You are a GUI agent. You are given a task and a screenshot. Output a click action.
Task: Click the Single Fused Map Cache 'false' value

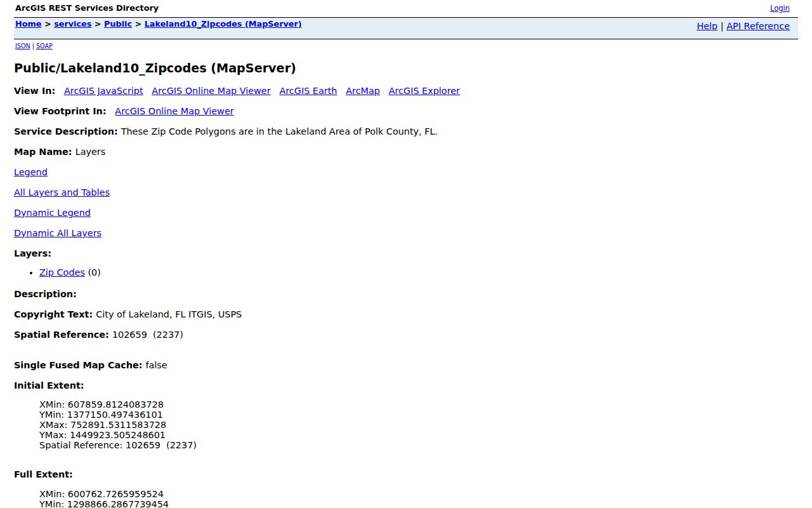tap(156, 365)
